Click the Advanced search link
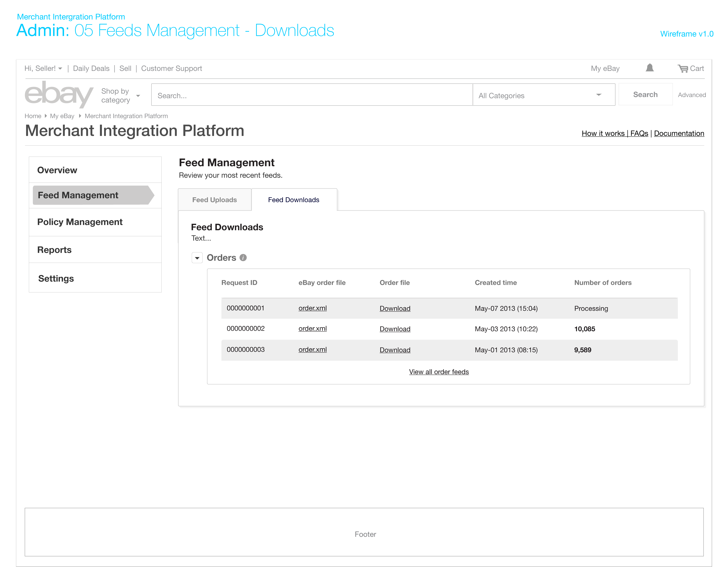Image resolution: width=728 pixels, height=567 pixels. pyautogui.click(x=692, y=95)
